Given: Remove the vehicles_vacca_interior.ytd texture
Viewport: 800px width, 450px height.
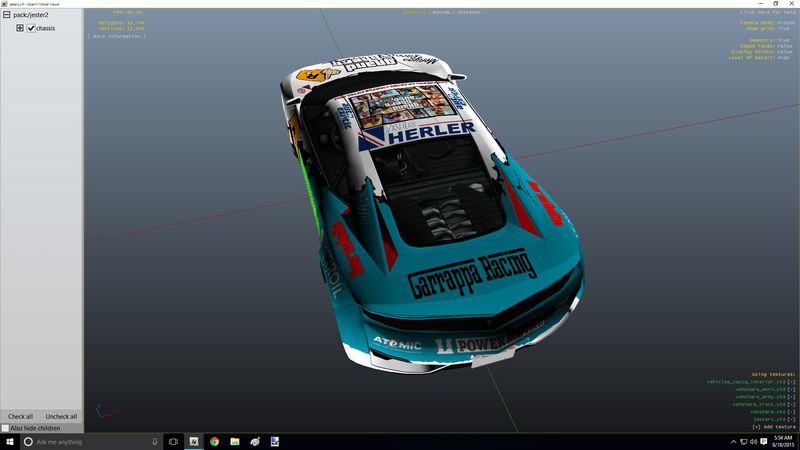Looking at the screenshot, I should tap(791, 382).
